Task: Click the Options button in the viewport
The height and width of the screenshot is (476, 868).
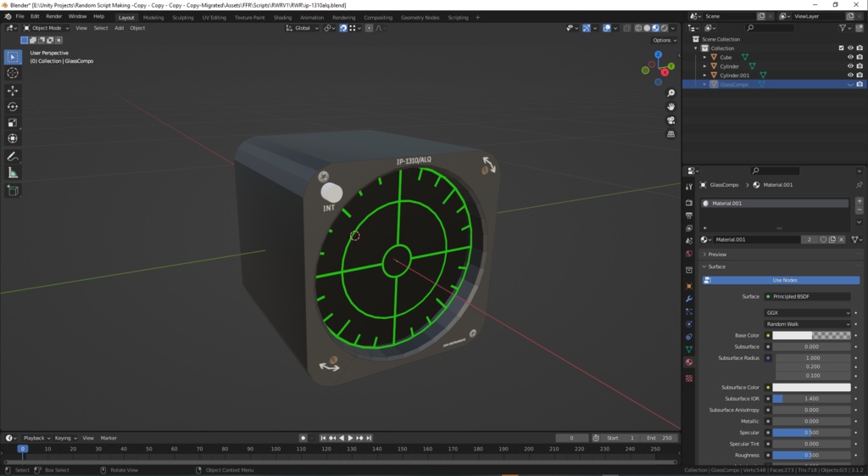Action: click(664, 40)
